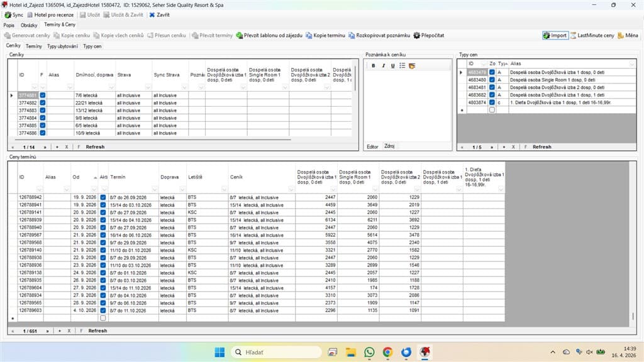
Task: Open Google Chrome from the taskbar
Action: click(387, 352)
